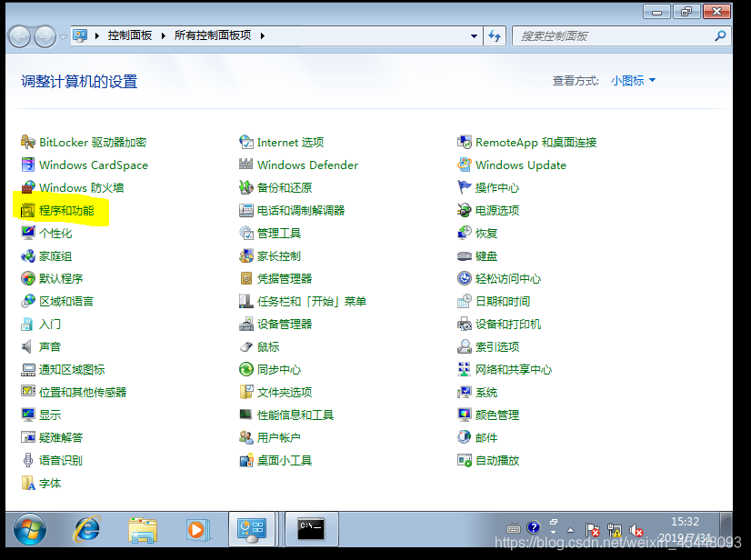Viewport: 751px width, 560px height.
Task: Click the 管理工具 icon
Action: [245, 233]
